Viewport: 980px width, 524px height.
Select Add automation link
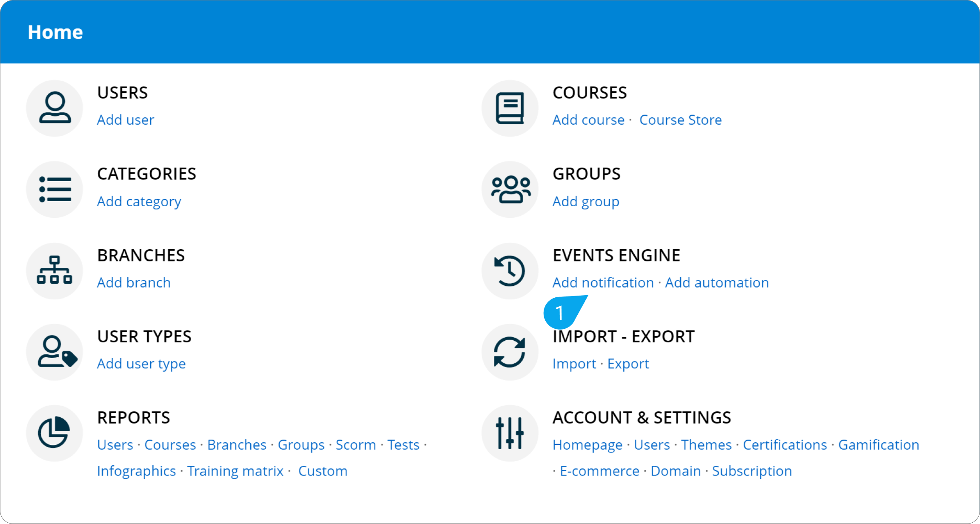point(717,283)
